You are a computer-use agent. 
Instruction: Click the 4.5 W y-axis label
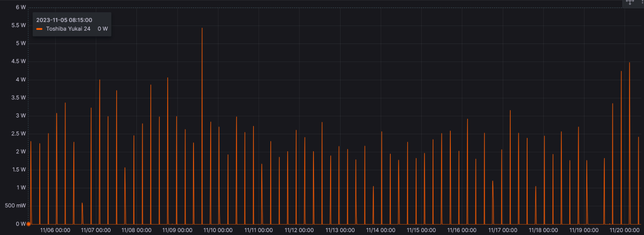19,61
